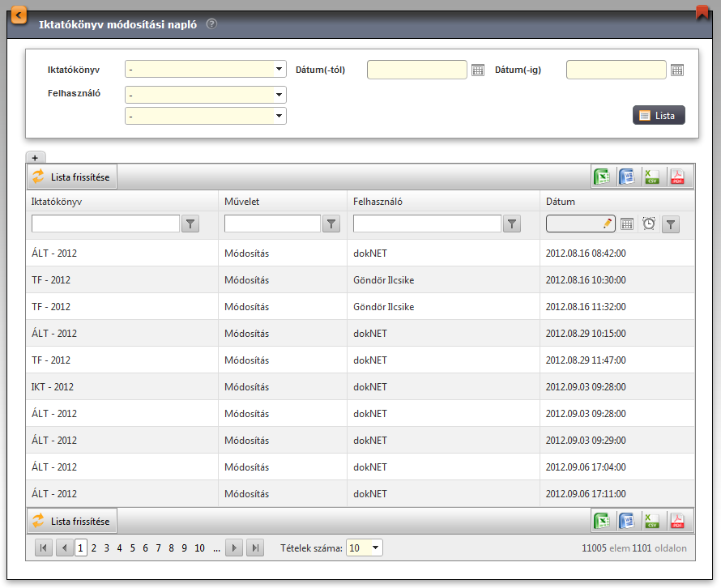Select the row dated 2012.08.29 11:47:00
The height and width of the screenshot is (588, 721).
pyautogui.click(x=360, y=360)
